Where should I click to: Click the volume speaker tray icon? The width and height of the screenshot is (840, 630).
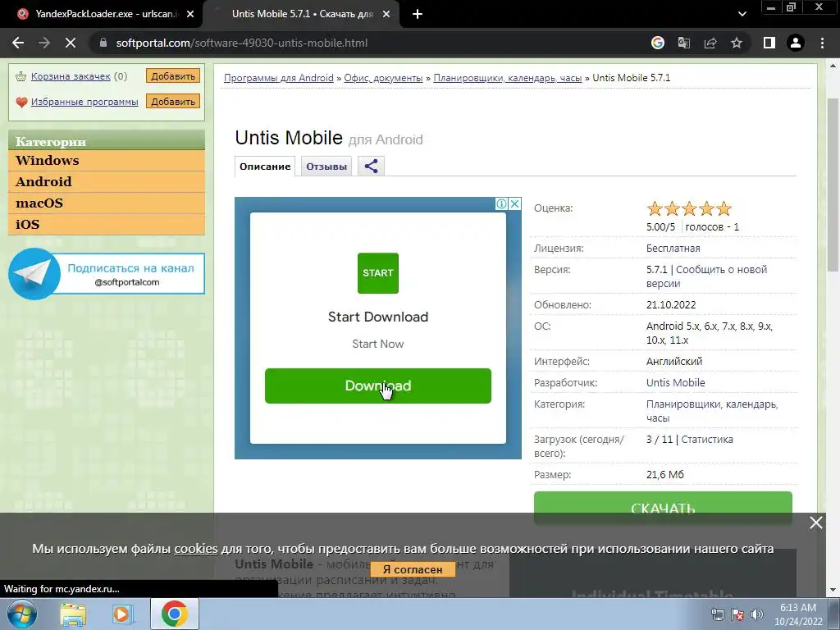(x=756, y=614)
